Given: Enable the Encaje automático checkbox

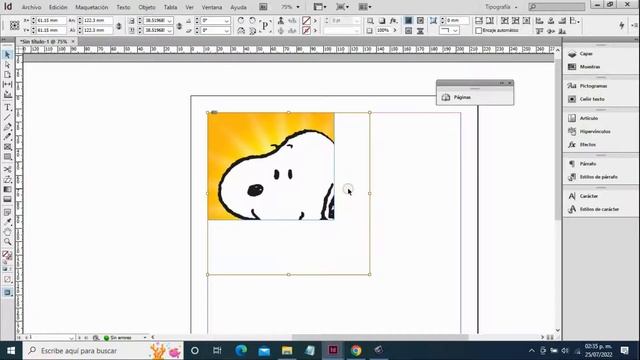Looking at the screenshot, I should (479, 31).
